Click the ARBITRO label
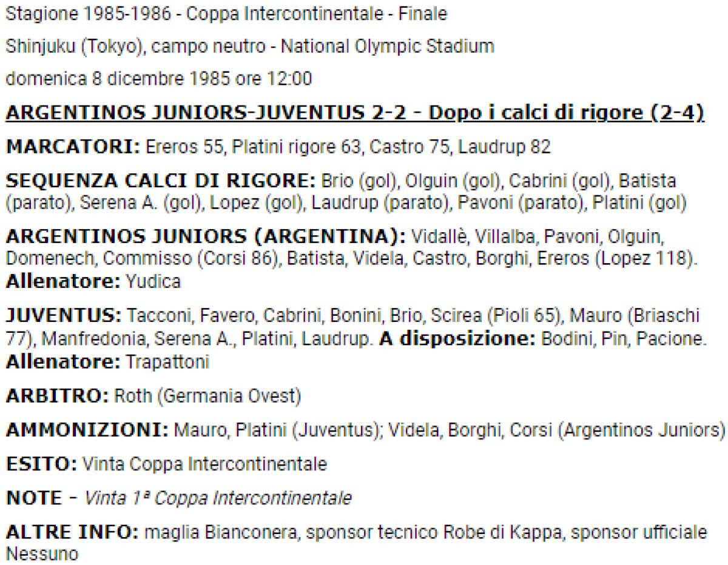728x565 pixels. coord(57,397)
